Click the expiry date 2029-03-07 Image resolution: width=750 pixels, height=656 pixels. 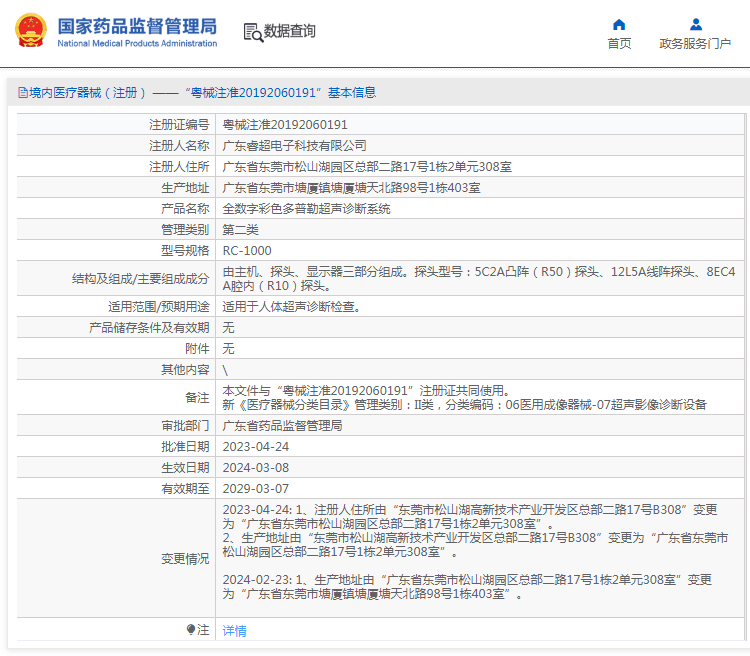click(x=255, y=489)
